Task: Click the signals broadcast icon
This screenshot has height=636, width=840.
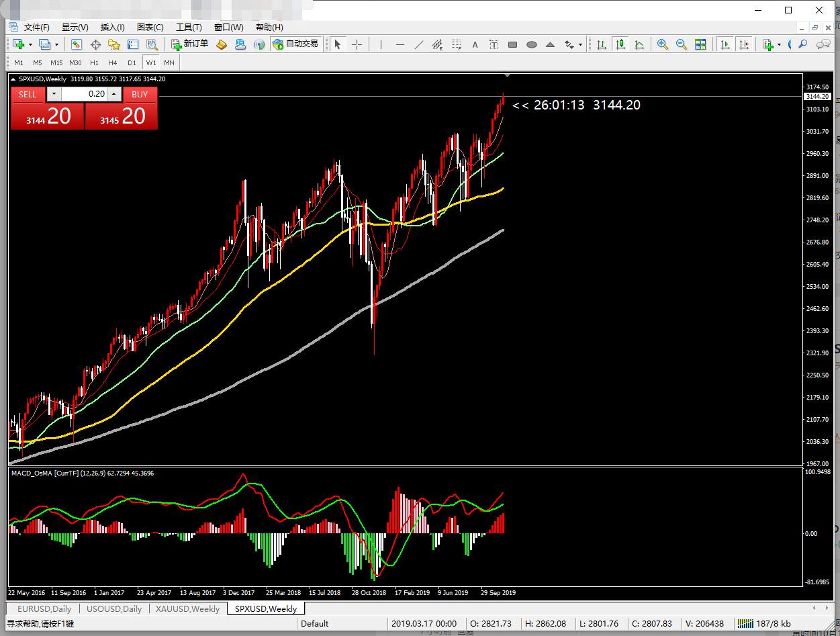Action: 259,44
